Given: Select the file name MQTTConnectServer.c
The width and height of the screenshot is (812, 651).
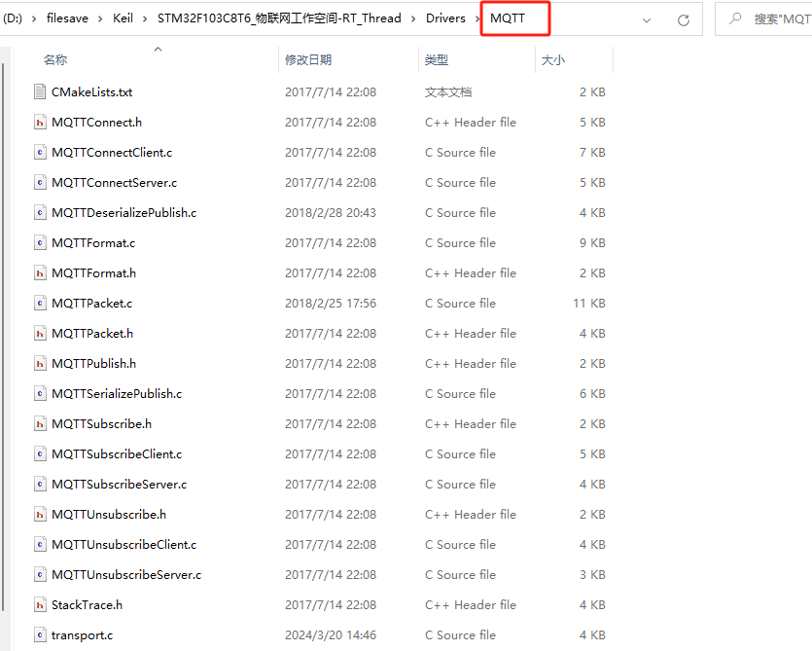Looking at the screenshot, I should [114, 182].
